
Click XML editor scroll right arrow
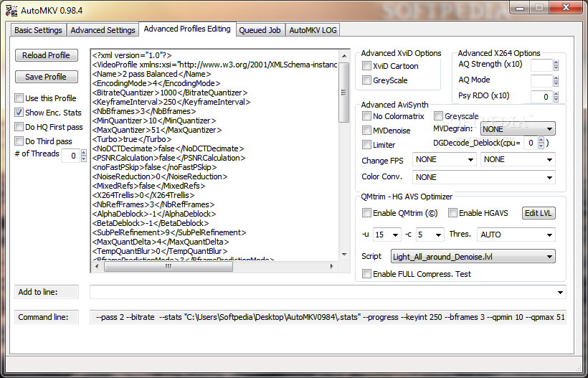click(x=331, y=267)
